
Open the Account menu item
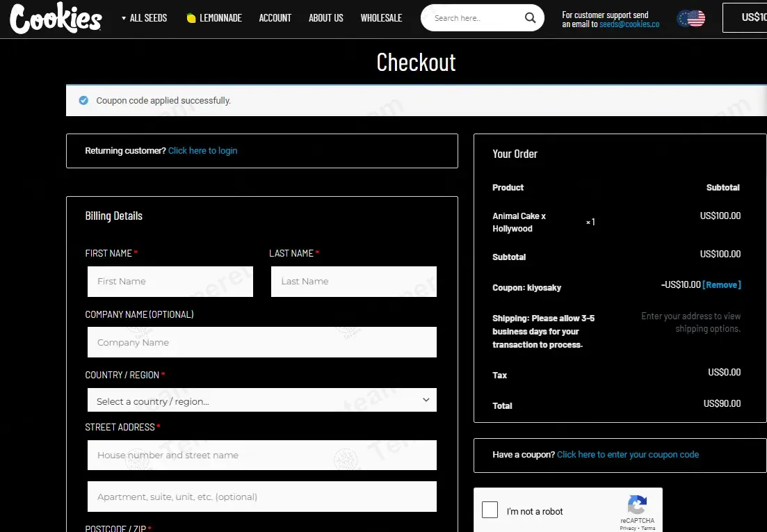point(275,18)
